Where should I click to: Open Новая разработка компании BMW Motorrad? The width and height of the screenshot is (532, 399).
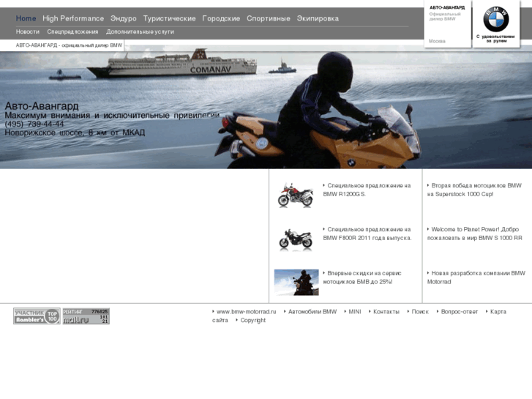[x=476, y=277]
